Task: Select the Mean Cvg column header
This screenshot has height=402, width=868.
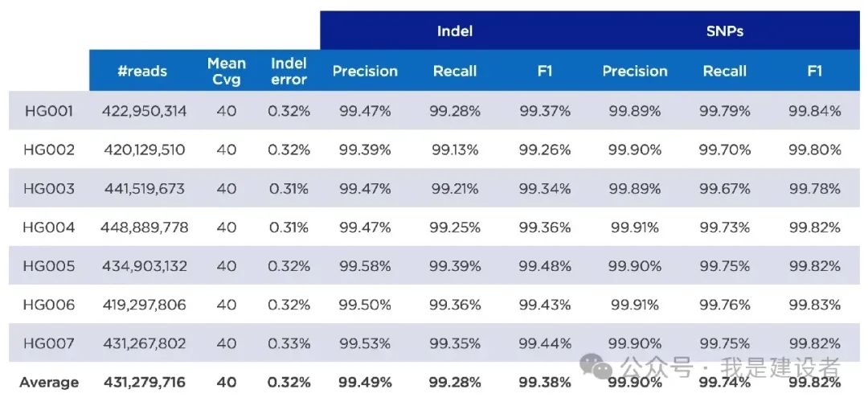Action: point(227,71)
